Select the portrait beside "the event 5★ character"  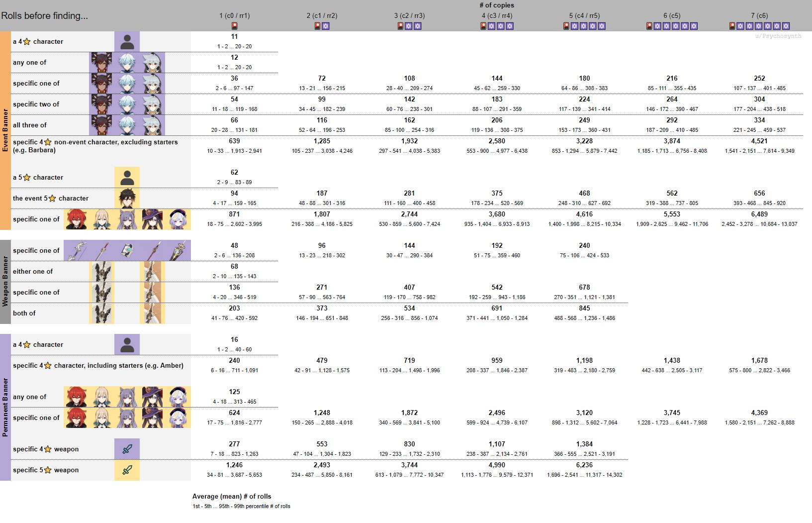[x=127, y=198]
